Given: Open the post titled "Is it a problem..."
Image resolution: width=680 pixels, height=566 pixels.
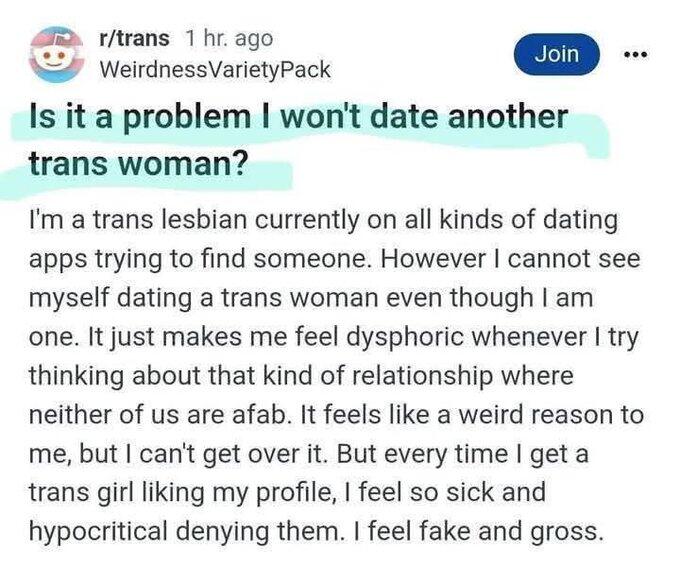Looking at the screenshot, I should tap(298, 141).
